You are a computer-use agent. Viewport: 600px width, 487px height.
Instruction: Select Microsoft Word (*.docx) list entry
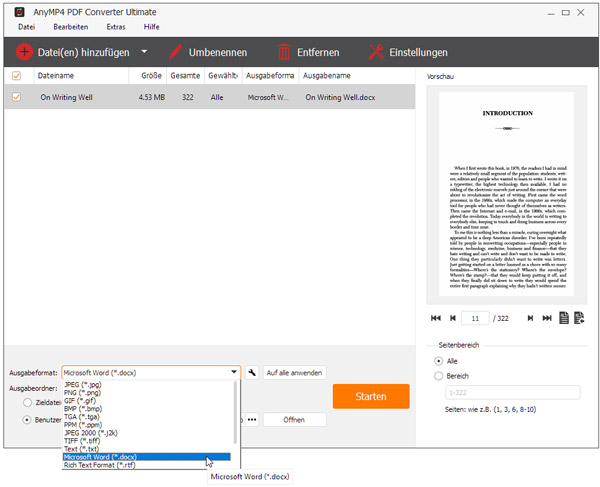tap(147, 457)
